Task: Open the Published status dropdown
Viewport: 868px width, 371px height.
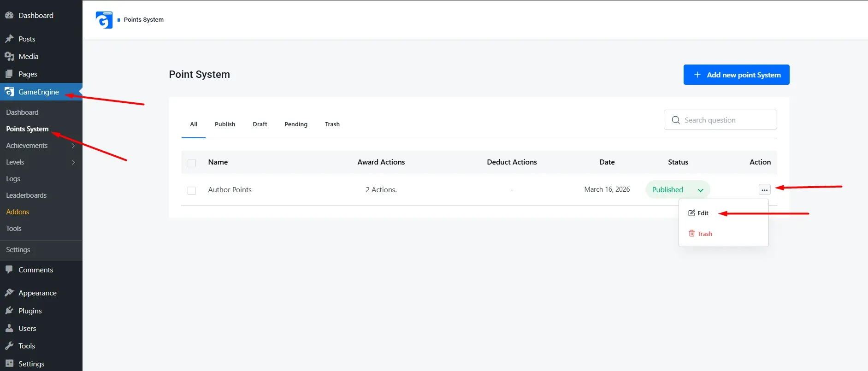Action: pos(678,189)
